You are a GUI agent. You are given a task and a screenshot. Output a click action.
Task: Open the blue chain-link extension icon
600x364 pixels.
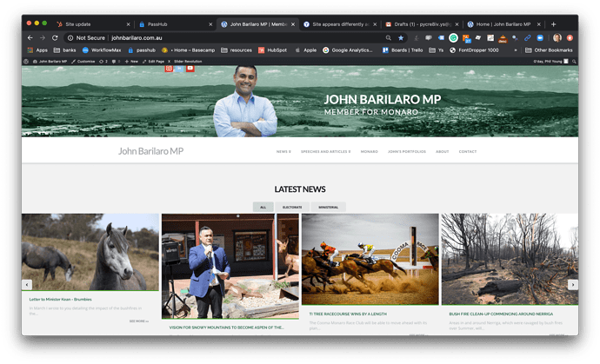pos(528,38)
